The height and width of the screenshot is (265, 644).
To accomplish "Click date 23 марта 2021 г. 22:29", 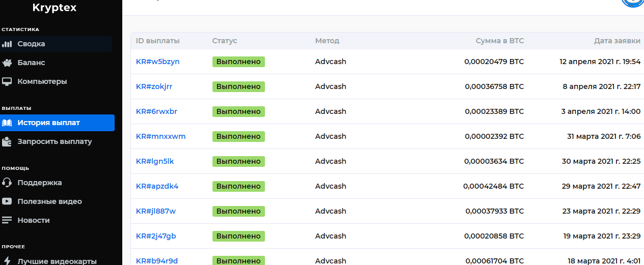I will click(x=601, y=211).
